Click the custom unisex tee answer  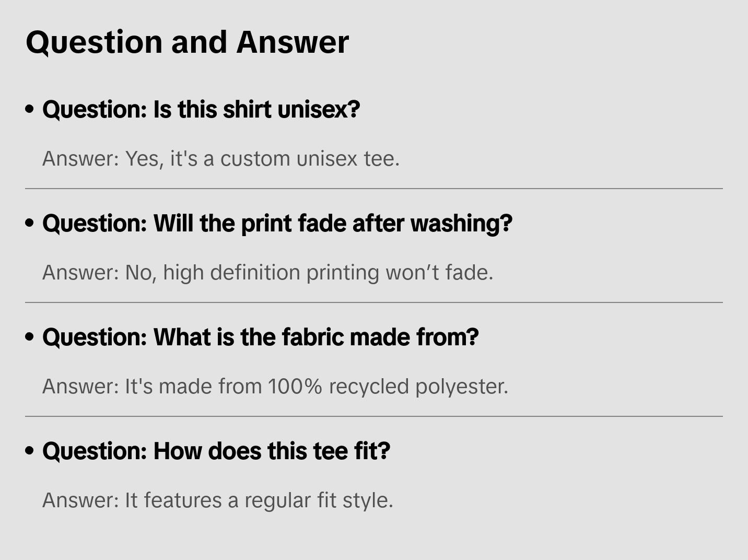220,159
